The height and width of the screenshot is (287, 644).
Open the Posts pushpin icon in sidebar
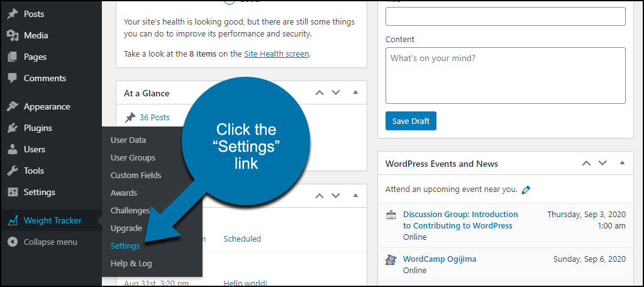click(13, 14)
